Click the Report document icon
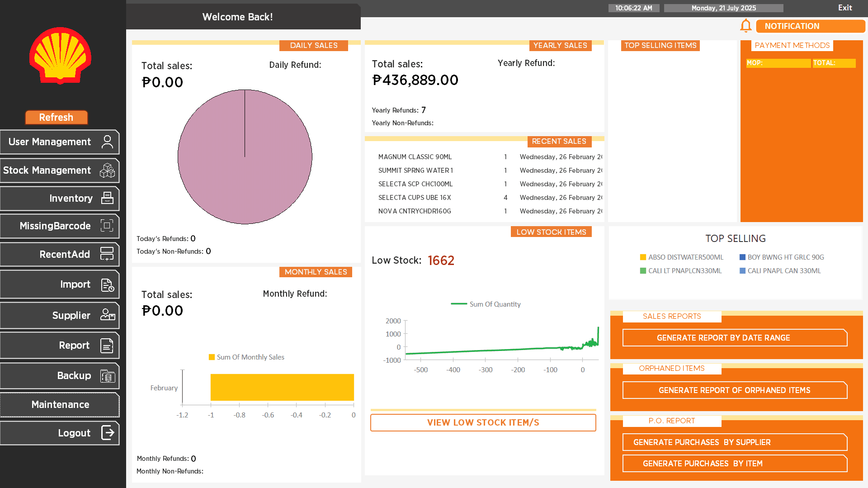Screen dimensions: 868x488 point(107,346)
